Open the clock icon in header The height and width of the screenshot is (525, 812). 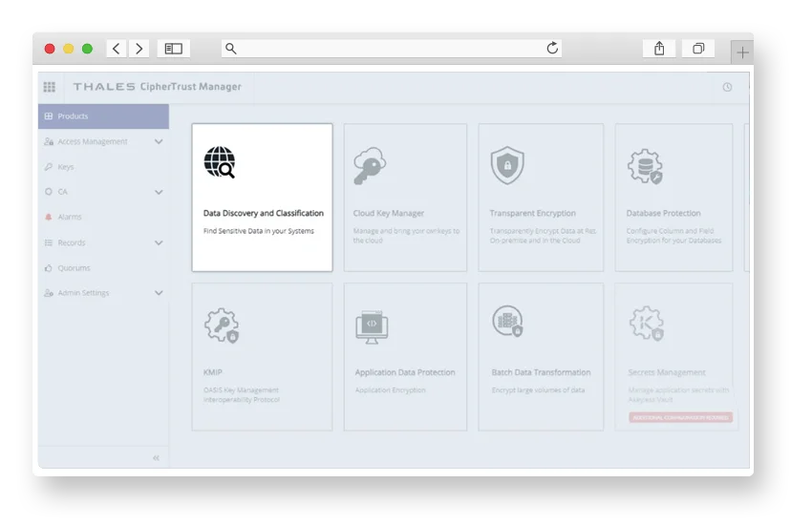[x=727, y=87]
